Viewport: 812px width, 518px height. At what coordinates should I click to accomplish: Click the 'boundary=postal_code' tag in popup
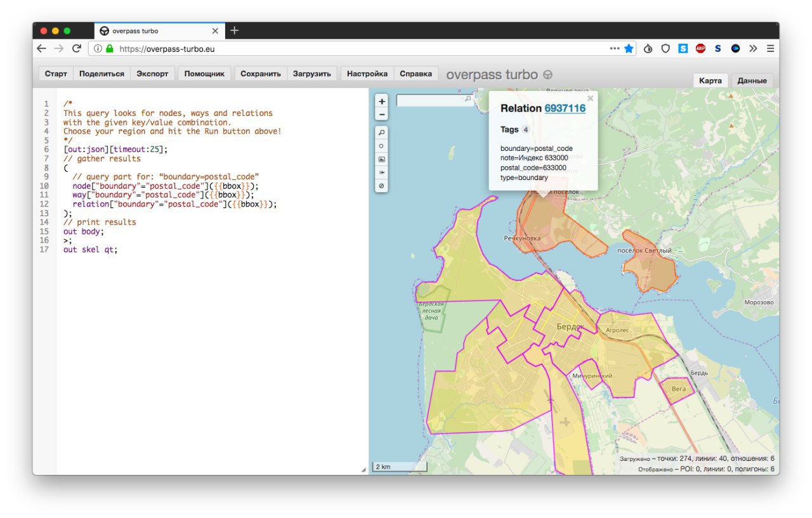coord(537,148)
